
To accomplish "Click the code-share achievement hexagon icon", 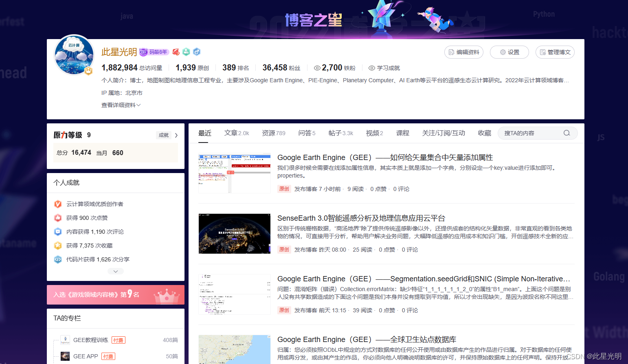I will click(57, 259).
